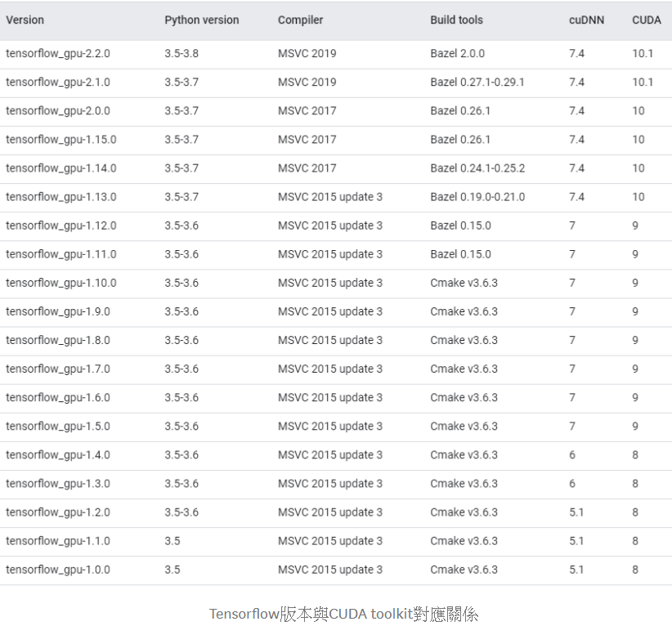Click the Compiler column header
This screenshot has height=626, width=672.
[x=300, y=20]
